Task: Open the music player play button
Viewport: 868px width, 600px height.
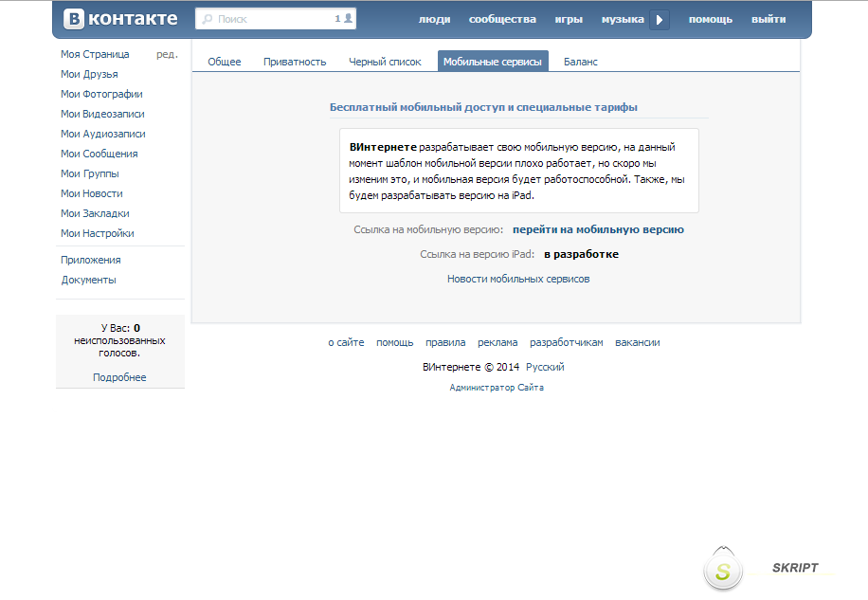Action: 660,20
